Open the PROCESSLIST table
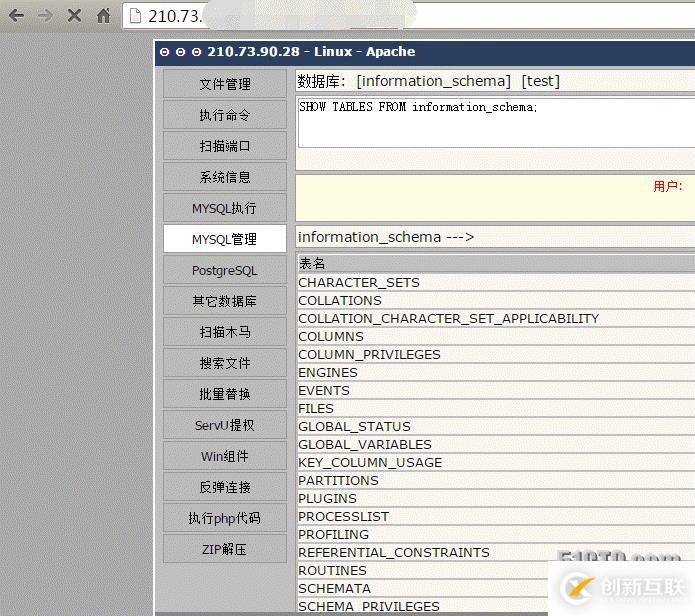695x616 pixels. pyautogui.click(x=344, y=516)
